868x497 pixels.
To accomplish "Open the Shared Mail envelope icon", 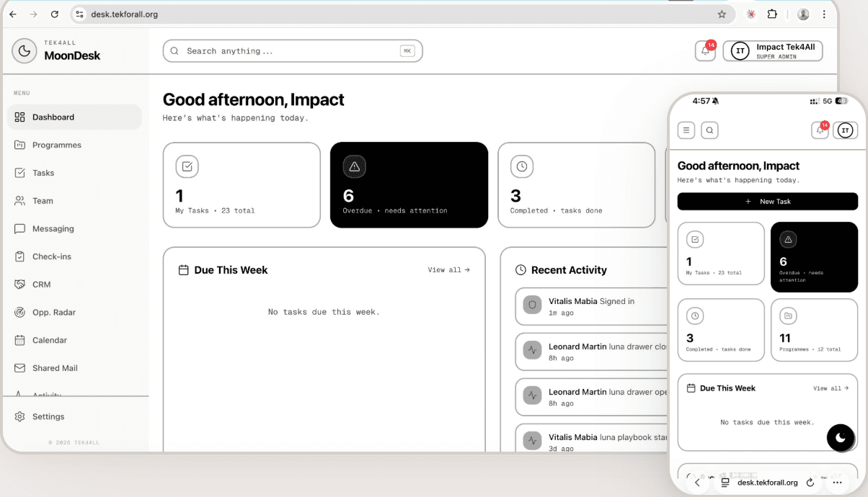I will click(x=19, y=368).
